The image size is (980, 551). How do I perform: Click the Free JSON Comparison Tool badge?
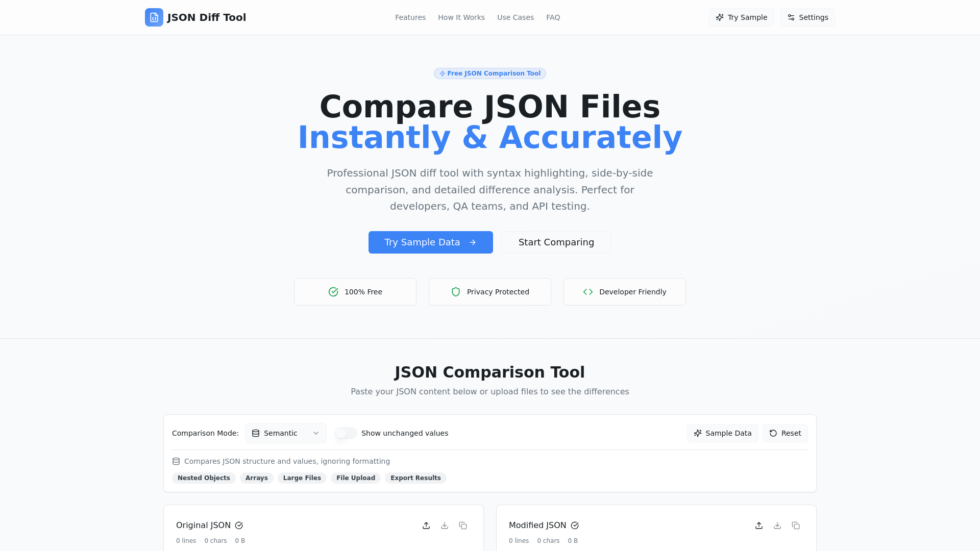pos(489,73)
